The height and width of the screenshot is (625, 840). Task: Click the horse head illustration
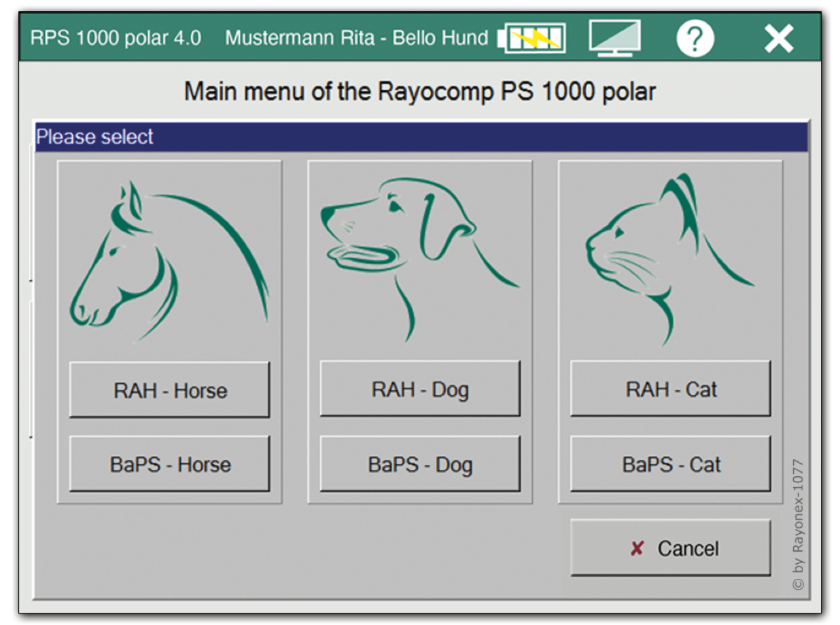[x=169, y=262]
